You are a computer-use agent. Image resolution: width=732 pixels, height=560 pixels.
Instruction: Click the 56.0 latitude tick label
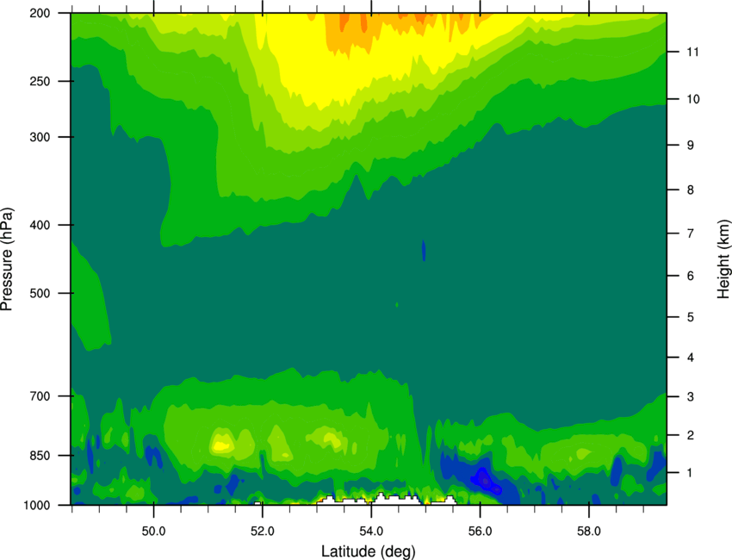tap(480, 532)
